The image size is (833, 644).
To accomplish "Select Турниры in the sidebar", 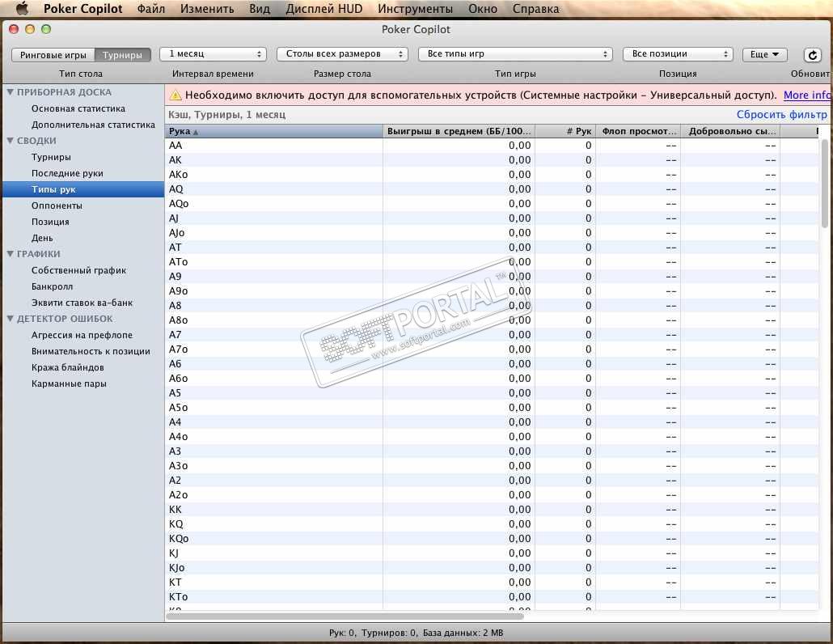I will click(x=51, y=157).
